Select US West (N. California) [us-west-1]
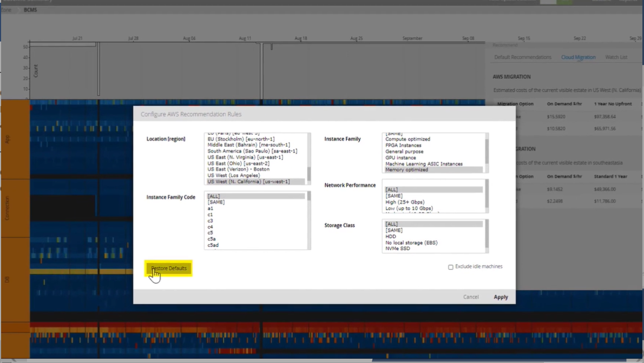This screenshot has width=644, height=363. coord(255,182)
